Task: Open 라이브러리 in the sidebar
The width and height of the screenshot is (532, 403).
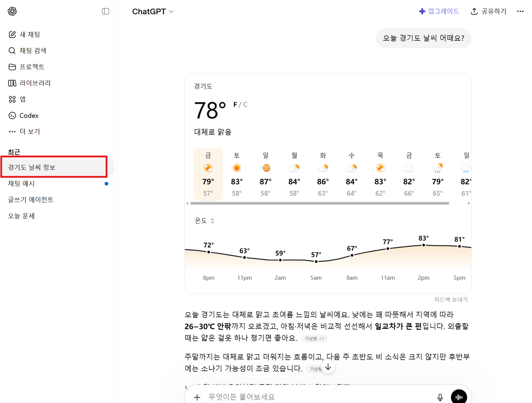Action: (29, 83)
